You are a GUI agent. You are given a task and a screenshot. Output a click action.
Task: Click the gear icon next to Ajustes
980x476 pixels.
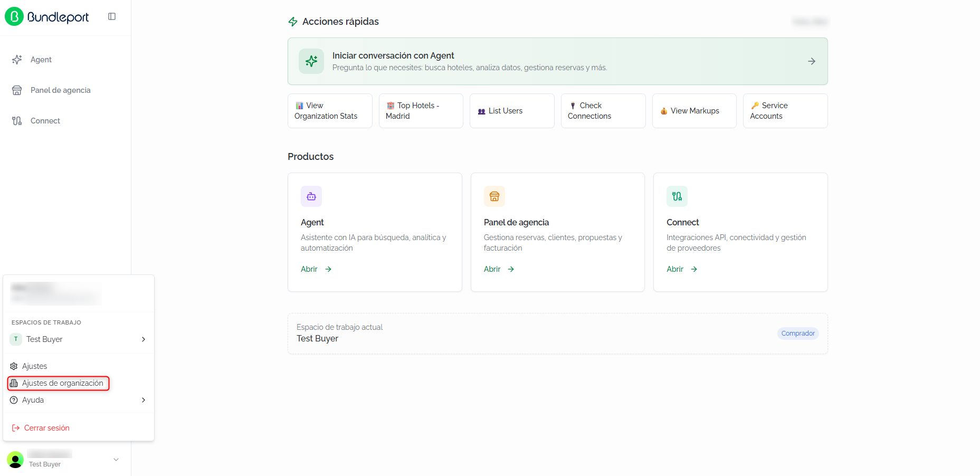click(x=14, y=366)
